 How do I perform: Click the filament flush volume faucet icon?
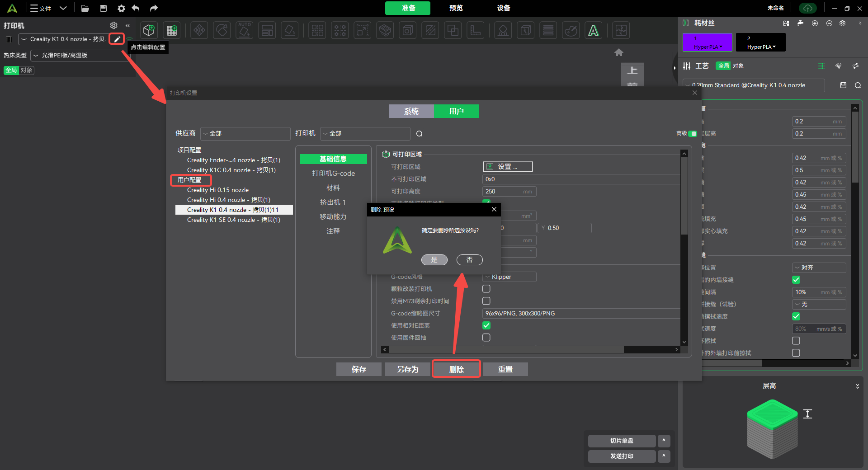pyautogui.click(x=800, y=23)
